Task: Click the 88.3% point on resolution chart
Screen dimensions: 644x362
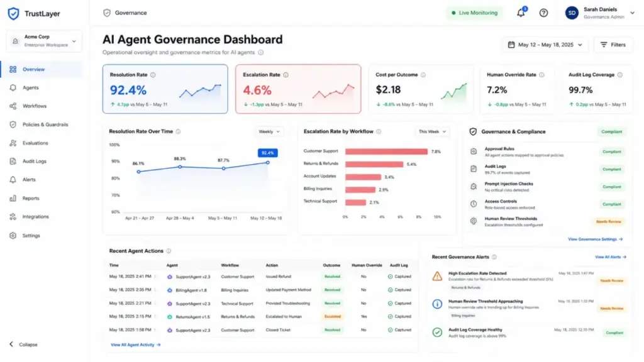Action: click(180, 167)
